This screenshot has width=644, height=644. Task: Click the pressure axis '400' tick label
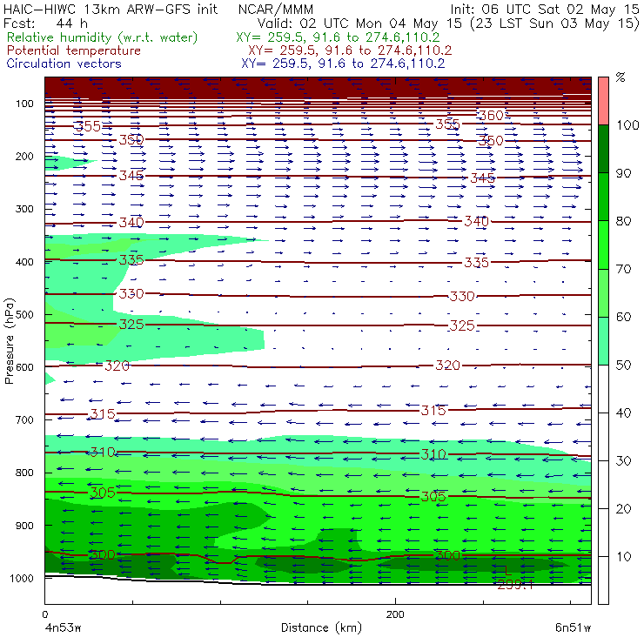[x=24, y=262]
